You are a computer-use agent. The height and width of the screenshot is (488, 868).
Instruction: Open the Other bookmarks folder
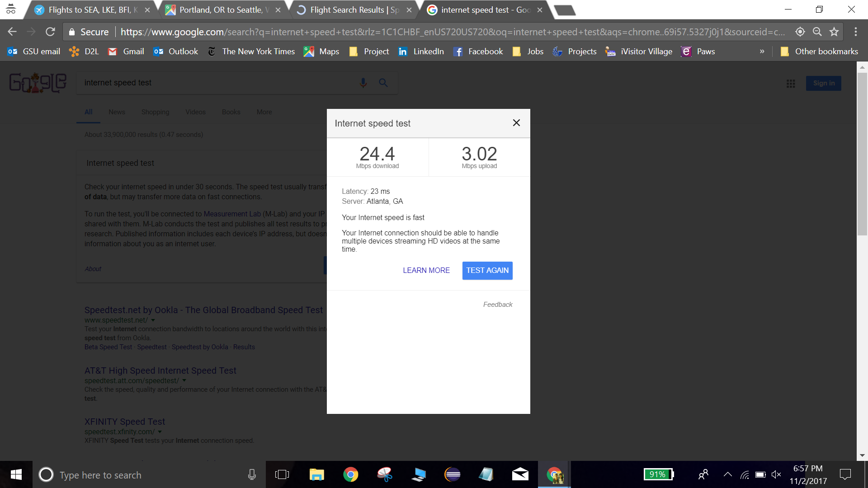(819, 52)
